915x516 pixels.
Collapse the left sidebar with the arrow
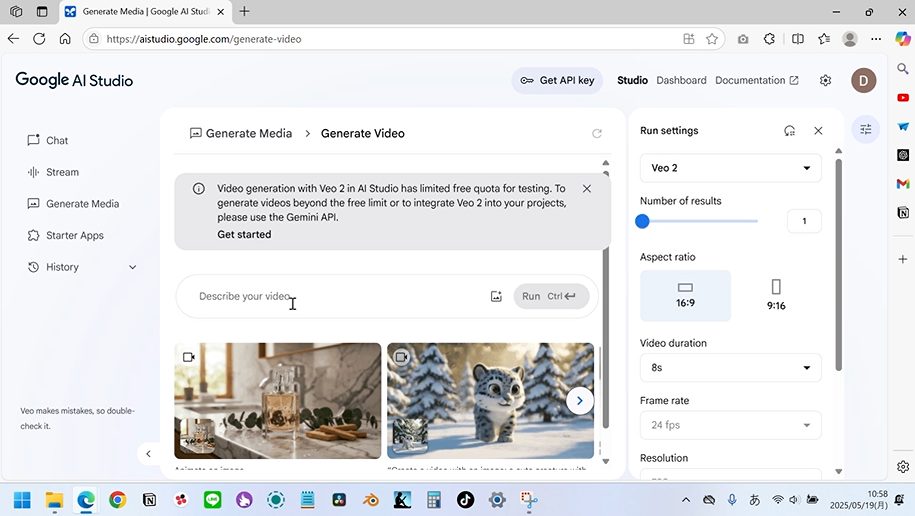tap(148, 454)
